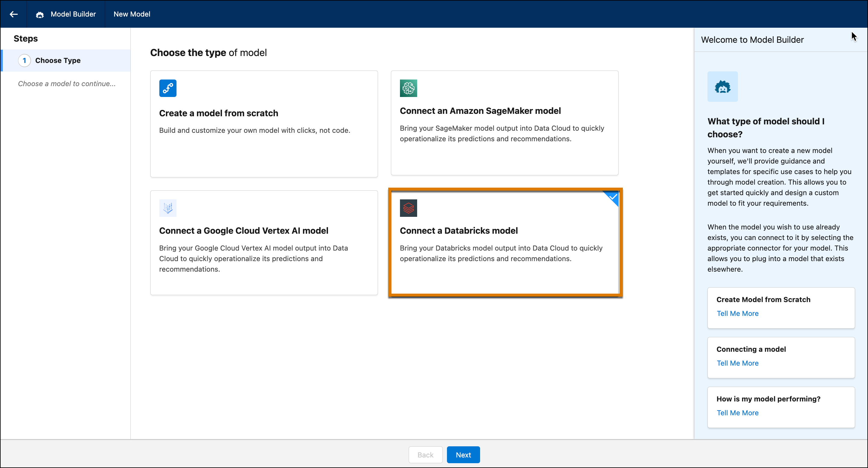868x468 pixels.
Task: Click the SageMaker card description text
Action: (x=502, y=133)
